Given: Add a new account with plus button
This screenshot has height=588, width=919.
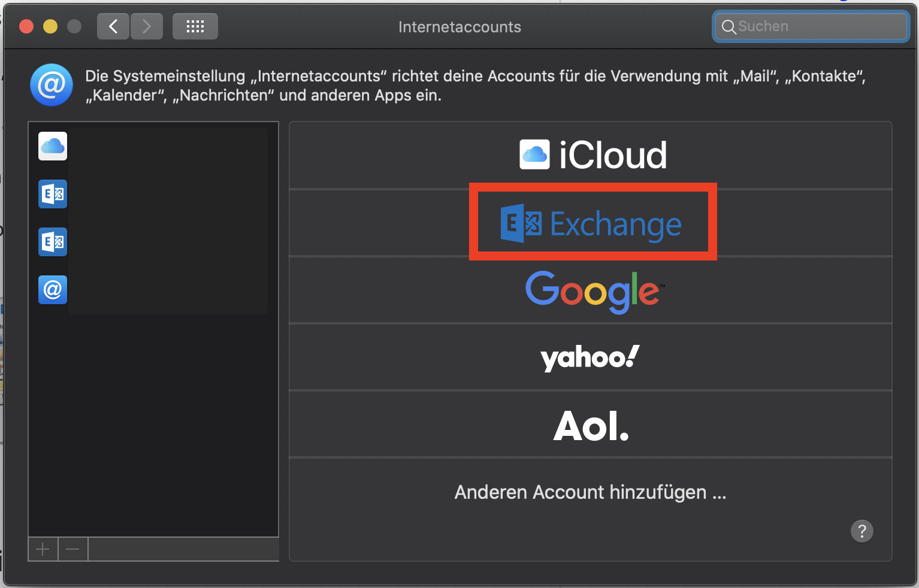Looking at the screenshot, I should pos(43,549).
